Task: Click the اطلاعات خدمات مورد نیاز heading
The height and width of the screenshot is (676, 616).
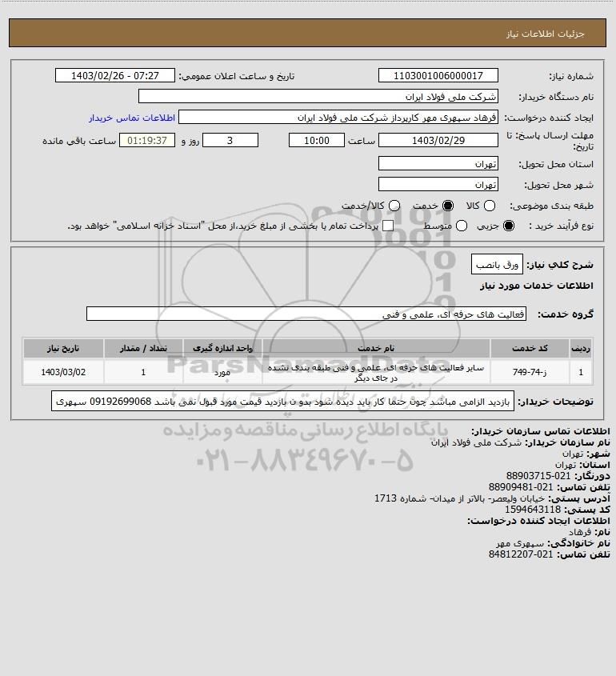Action: (x=537, y=286)
